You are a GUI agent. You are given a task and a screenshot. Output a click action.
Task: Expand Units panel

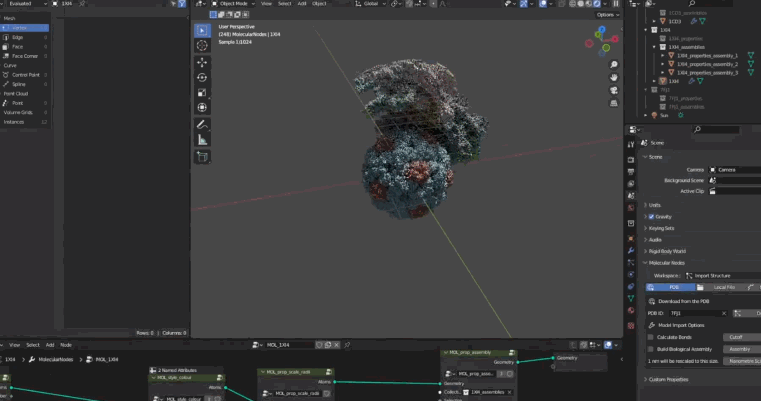pyautogui.click(x=655, y=205)
